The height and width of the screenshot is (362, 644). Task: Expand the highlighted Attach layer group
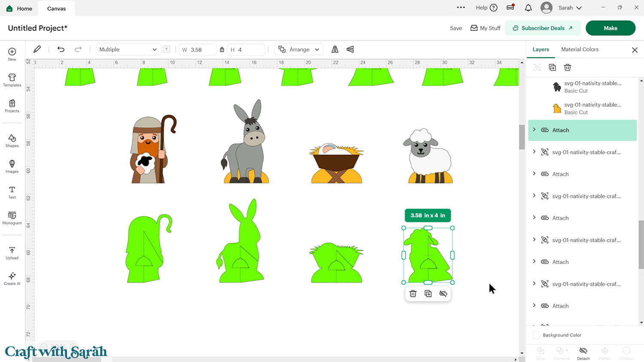pyautogui.click(x=534, y=130)
